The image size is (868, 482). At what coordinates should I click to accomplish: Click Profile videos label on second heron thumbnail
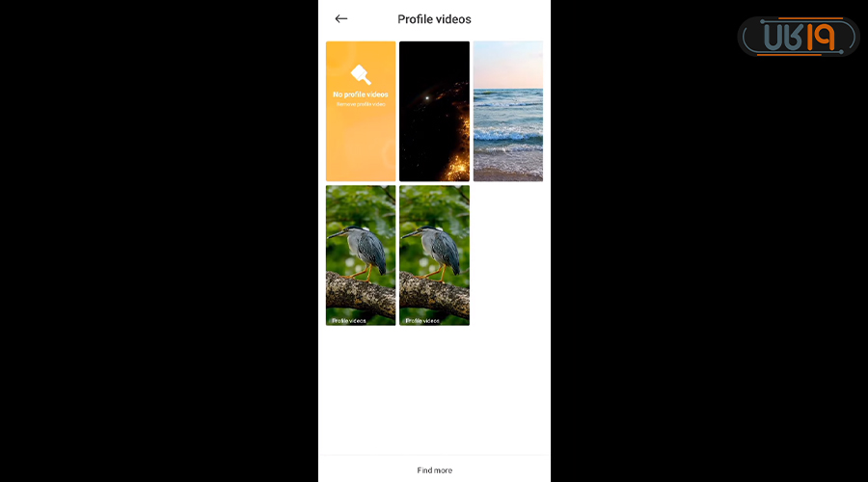[x=422, y=320]
